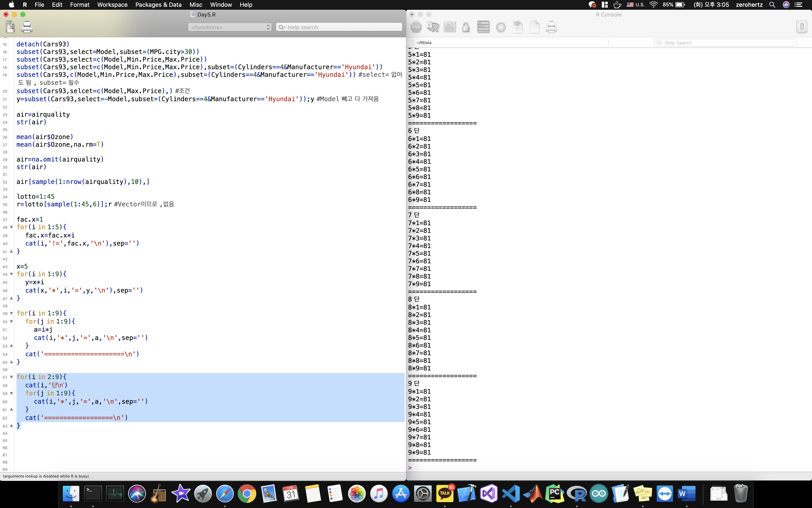Click the Stop execution icon in R Console
812x508 pixels.
pyautogui.click(x=416, y=27)
